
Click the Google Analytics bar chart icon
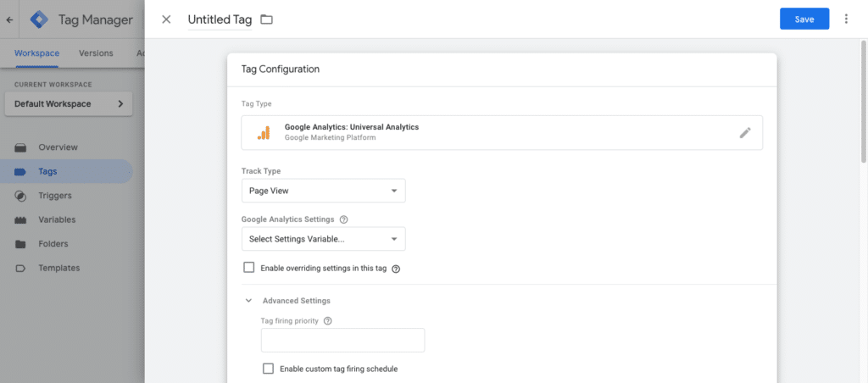click(x=264, y=132)
